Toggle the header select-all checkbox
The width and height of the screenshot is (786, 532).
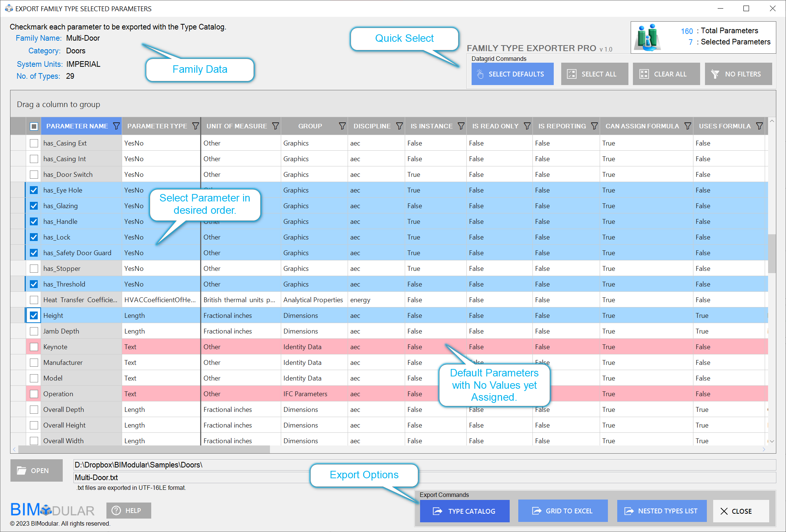tap(34, 126)
